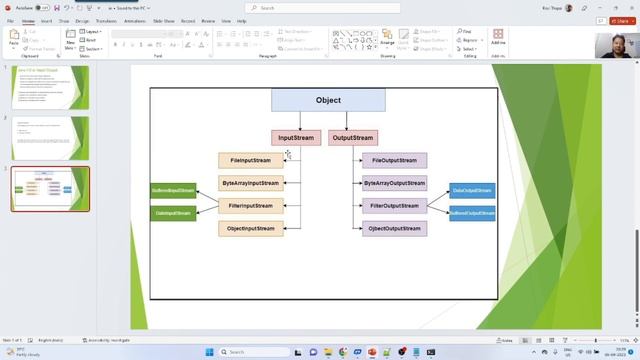The height and width of the screenshot is (360, 640).
Task: Expand the Shape Fill dropdown
Action: (427, 31)
